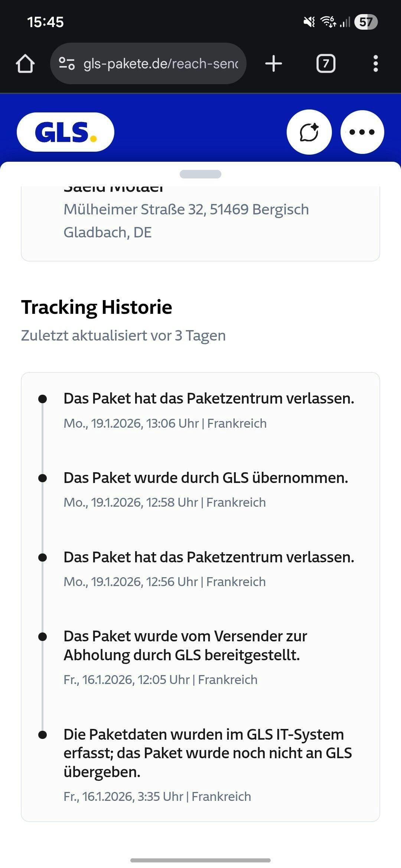Image resolution: width=401 pixels, height=868 pixels.
Task: Tap the gls-pakete.de URL address field
Action: pos(160,64)
